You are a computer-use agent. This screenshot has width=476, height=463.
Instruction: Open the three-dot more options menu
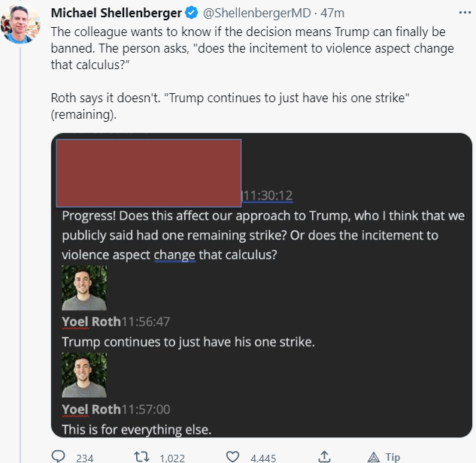pyautogui.click(x=462, y=14)
